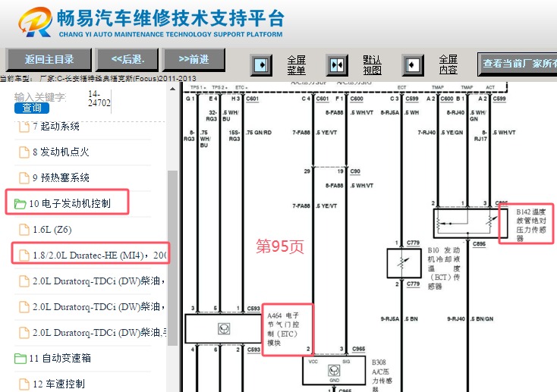Open tree item 9 预热塞系统
This screenshot has height=392, width=557.
pos(61,177)
